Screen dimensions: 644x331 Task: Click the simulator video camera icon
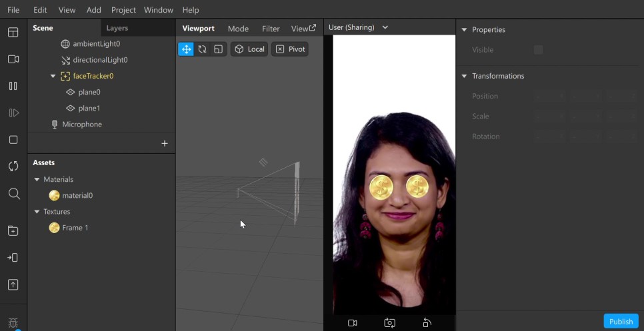click(x=353, y=323)
